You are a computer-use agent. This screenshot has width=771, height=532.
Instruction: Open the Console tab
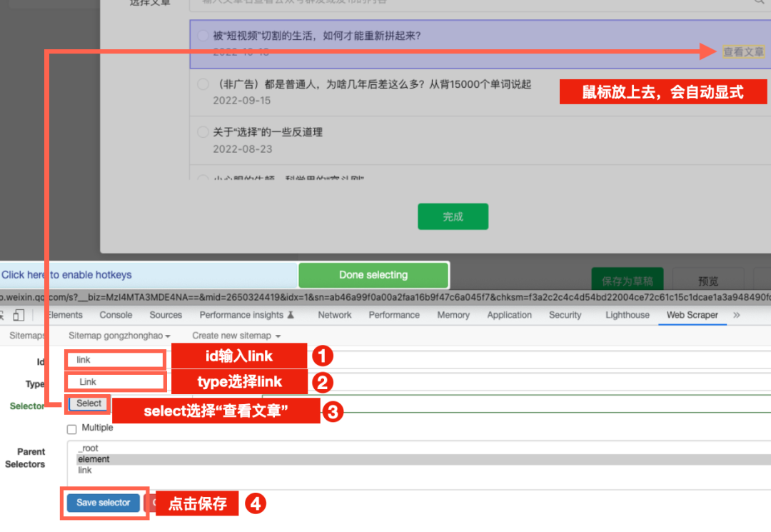pyautogui.click(x=116, y=315)
